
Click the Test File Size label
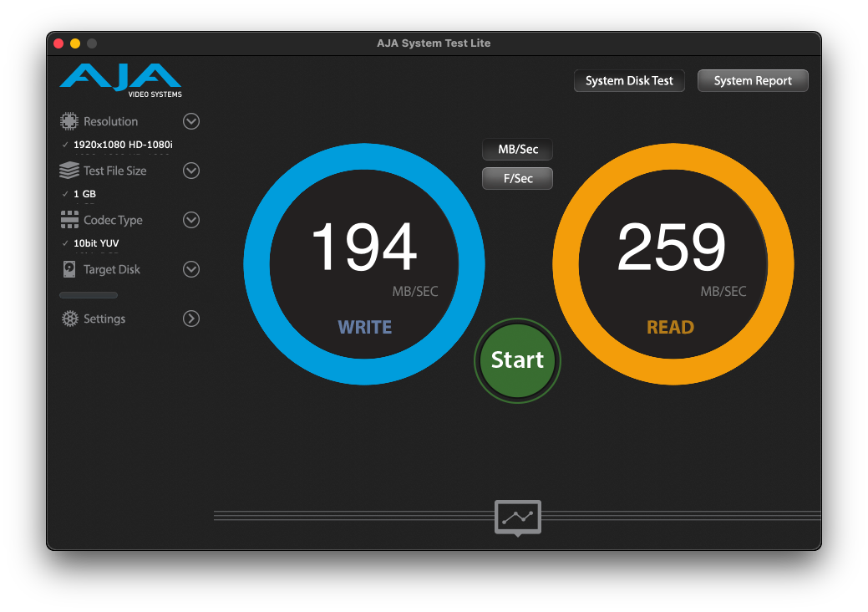coord(115,171)
